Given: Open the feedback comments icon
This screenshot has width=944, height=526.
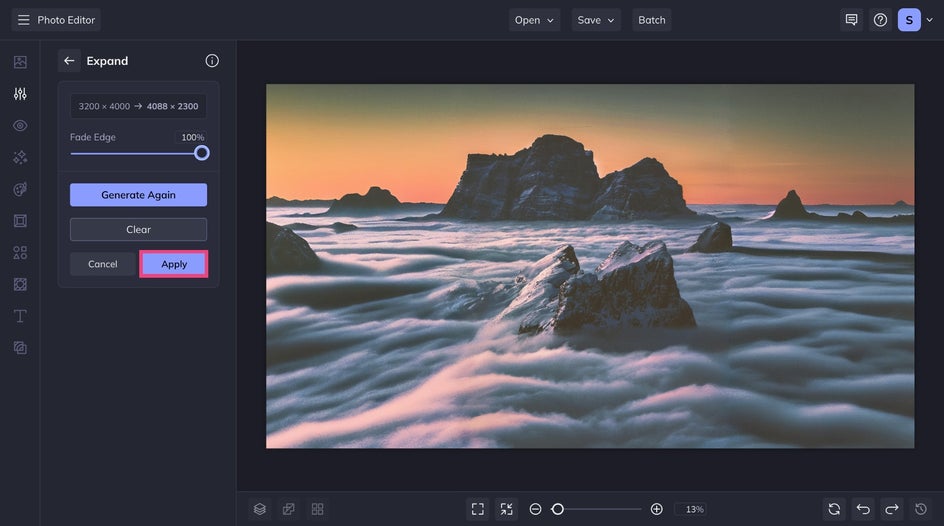Looking at the screenshot, I should tap(851, 20).
